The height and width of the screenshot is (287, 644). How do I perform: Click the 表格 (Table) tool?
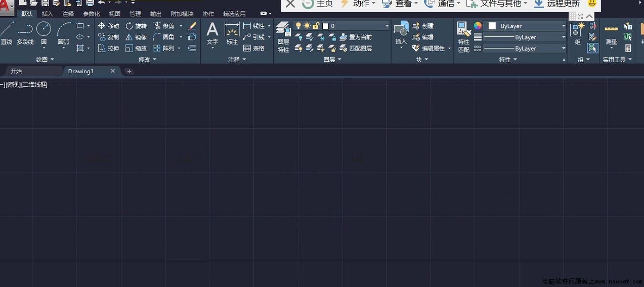[x=254, y=49]
